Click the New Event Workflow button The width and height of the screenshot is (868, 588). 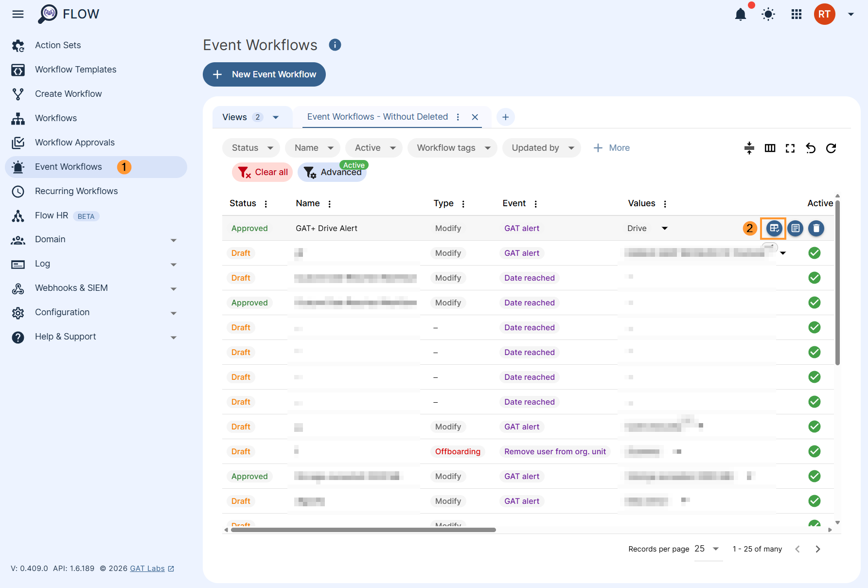(x=264, y=74)
